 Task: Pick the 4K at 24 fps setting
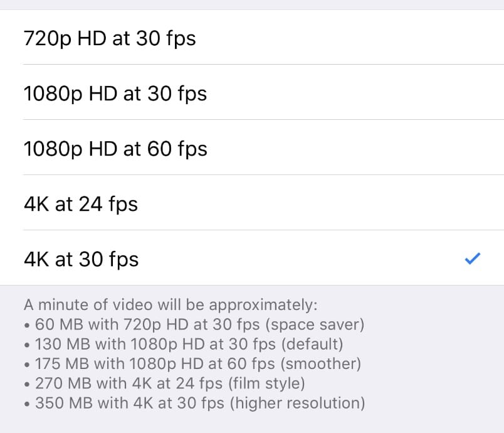(x=81, y=204)
